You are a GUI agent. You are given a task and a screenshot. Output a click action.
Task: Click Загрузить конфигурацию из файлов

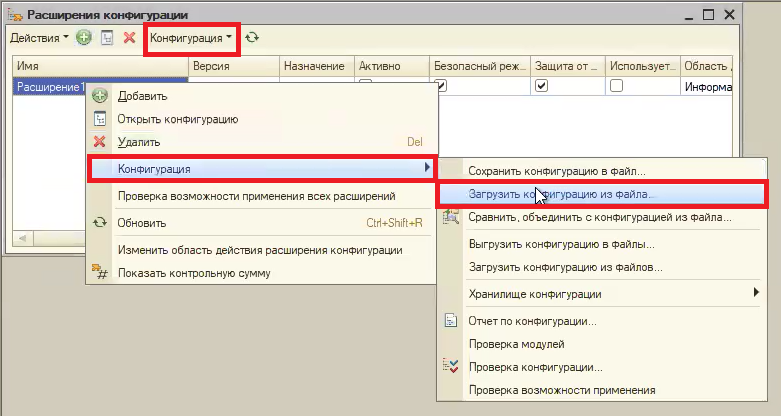tap(602, 267)
